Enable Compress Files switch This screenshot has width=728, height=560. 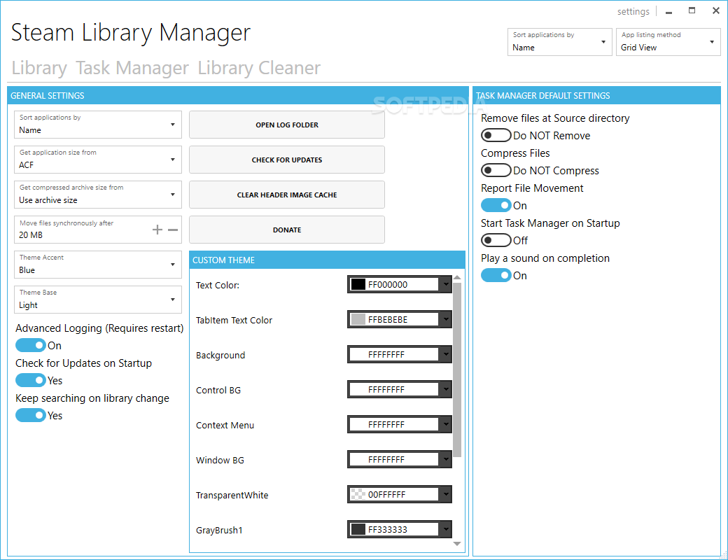coord(496,170)
